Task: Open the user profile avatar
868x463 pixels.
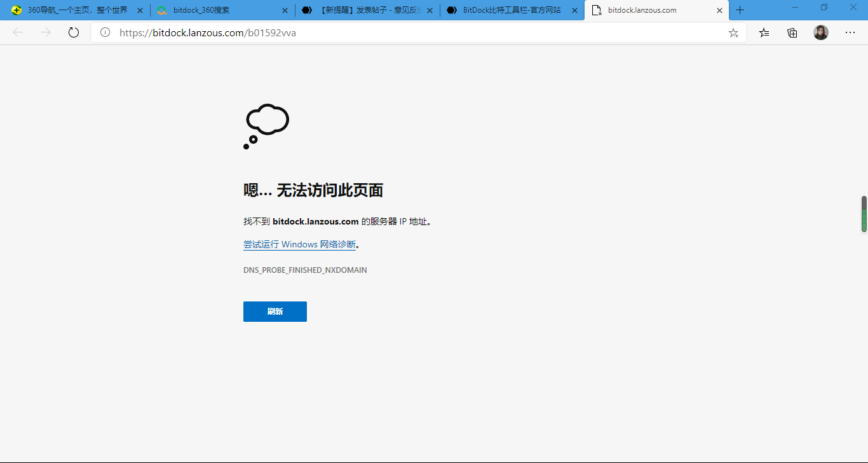Action: tap(821, 32)
